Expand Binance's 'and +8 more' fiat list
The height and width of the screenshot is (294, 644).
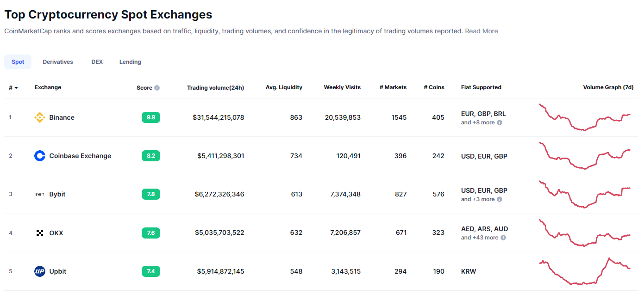pyautogui.click(x=478, y=123)
